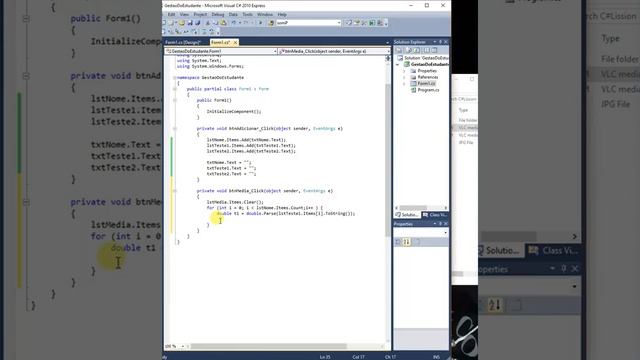640x360 pixels.
Task: Click the Open File folder icon
Action: pos(182,23)
